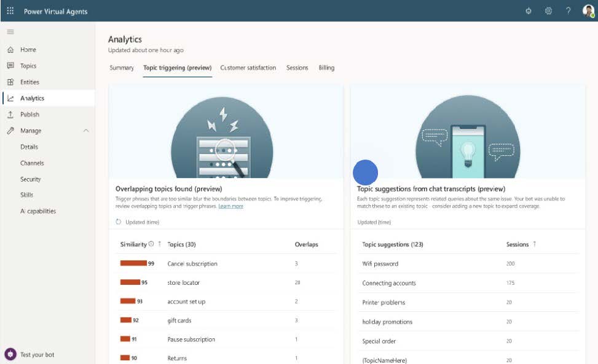Click the Entities grid icon

10,82
